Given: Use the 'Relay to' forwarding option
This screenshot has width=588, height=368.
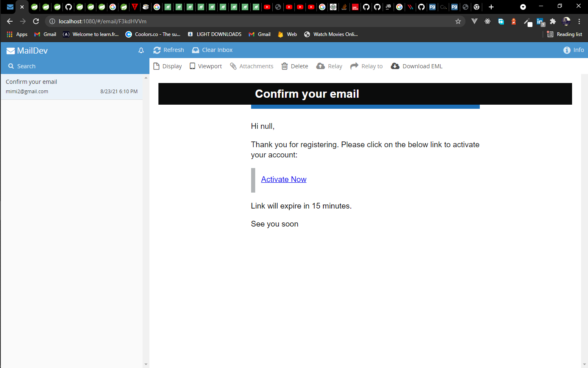Looking at the screenshot, I should [366, 66].
